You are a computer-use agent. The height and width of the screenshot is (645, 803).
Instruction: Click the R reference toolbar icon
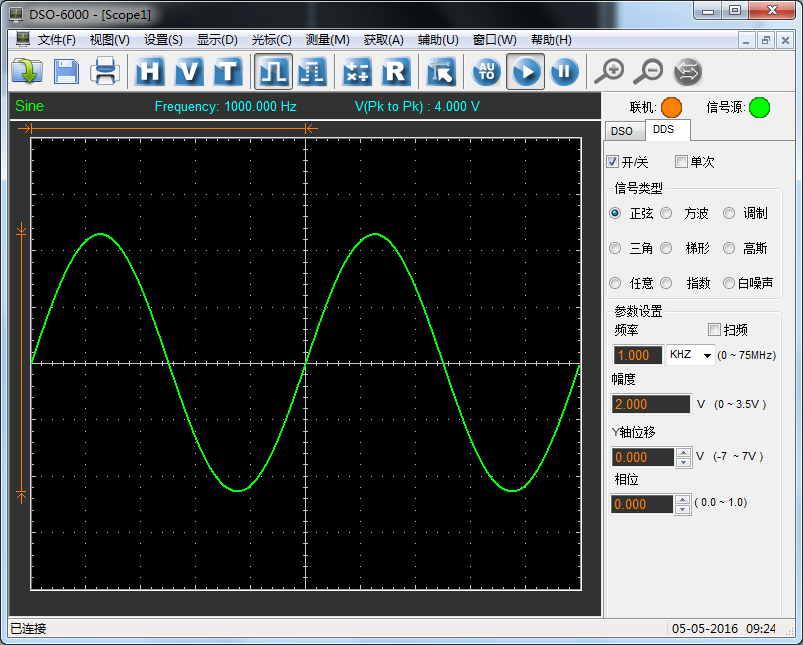coord(396,71)
